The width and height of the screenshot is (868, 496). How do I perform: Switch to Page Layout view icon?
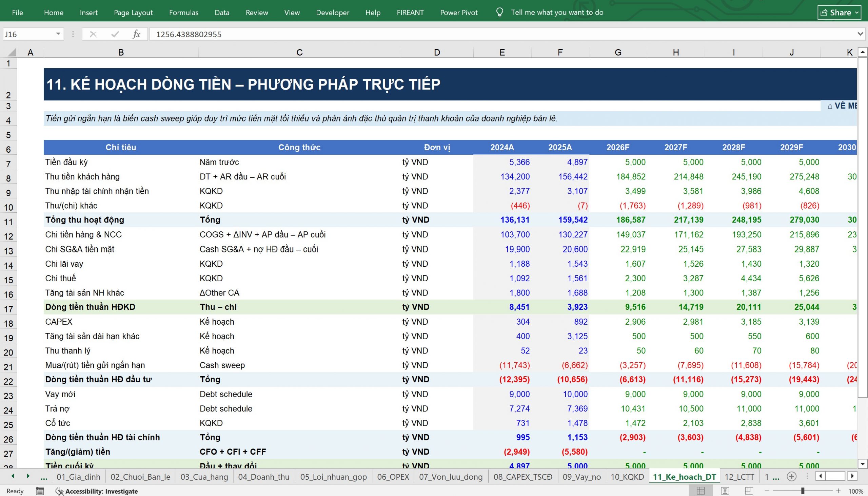tap(725, 491)
